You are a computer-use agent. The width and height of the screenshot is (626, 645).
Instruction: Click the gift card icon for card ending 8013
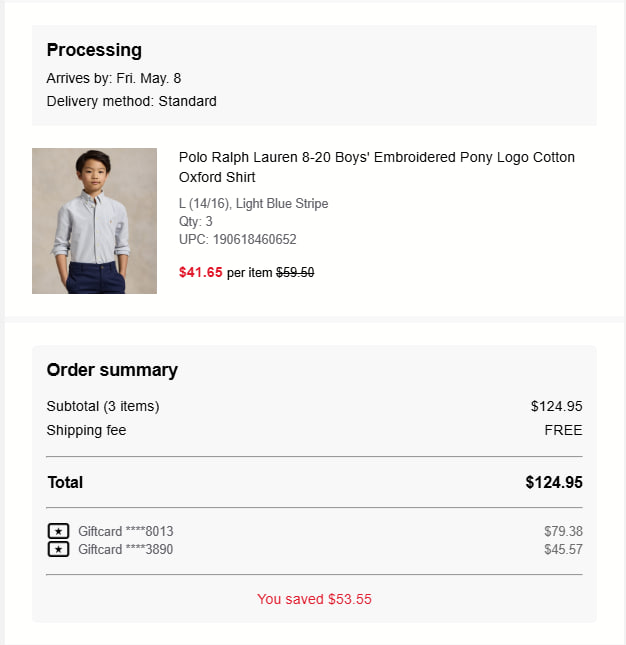click(x=58, y=531)
